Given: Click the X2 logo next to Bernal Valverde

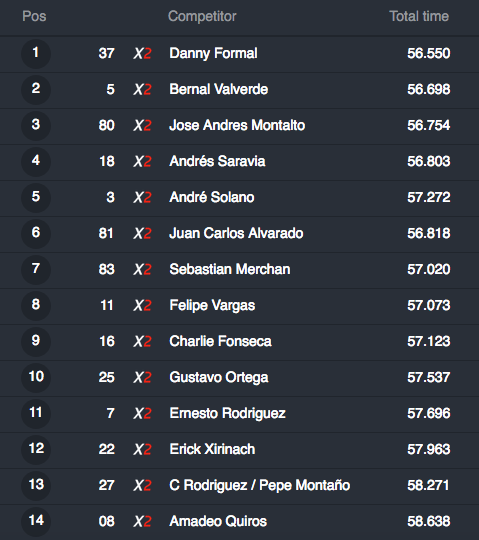Looking at the screenshot, I should (142, 90).
